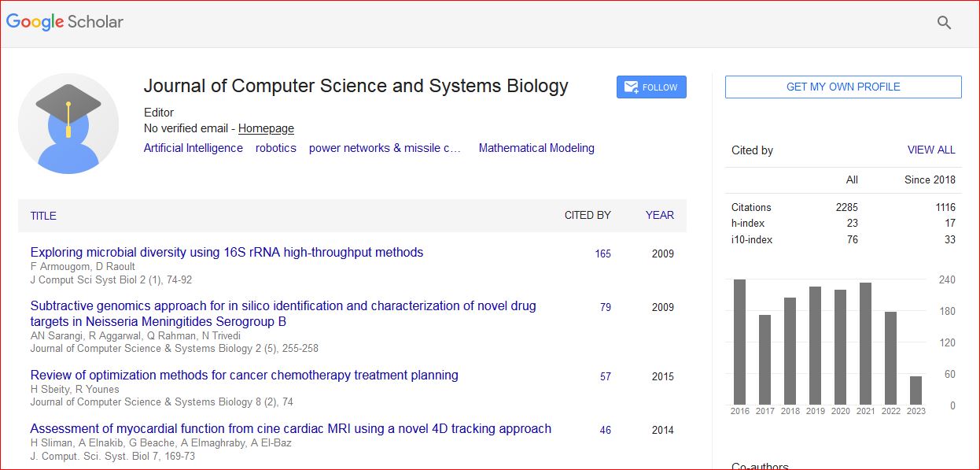The width and height of the screenshot is (980, 470).
Task: Click the 2021 bar in citations chart
Action: 865,343
